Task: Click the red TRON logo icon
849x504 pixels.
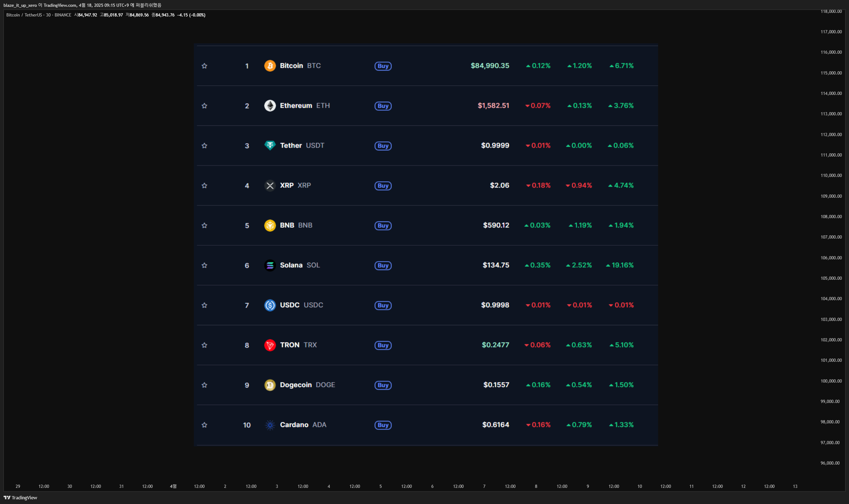Action: tap(270, 345)
